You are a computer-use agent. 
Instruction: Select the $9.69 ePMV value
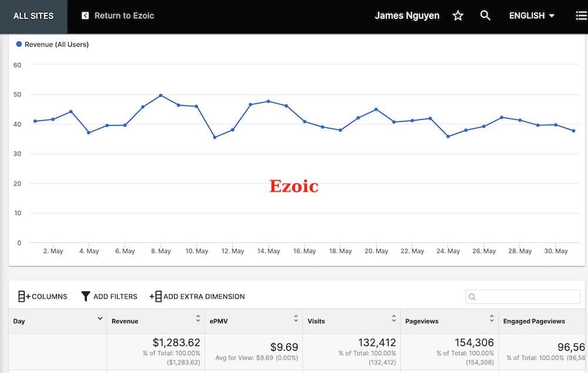coord(284,347)
